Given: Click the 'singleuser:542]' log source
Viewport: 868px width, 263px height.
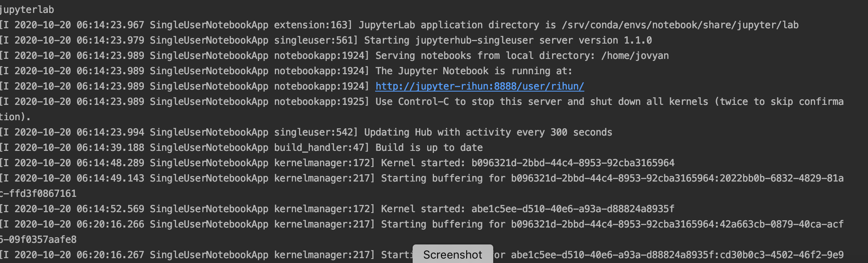Looking at the screenshot, I should click(316, 132).
